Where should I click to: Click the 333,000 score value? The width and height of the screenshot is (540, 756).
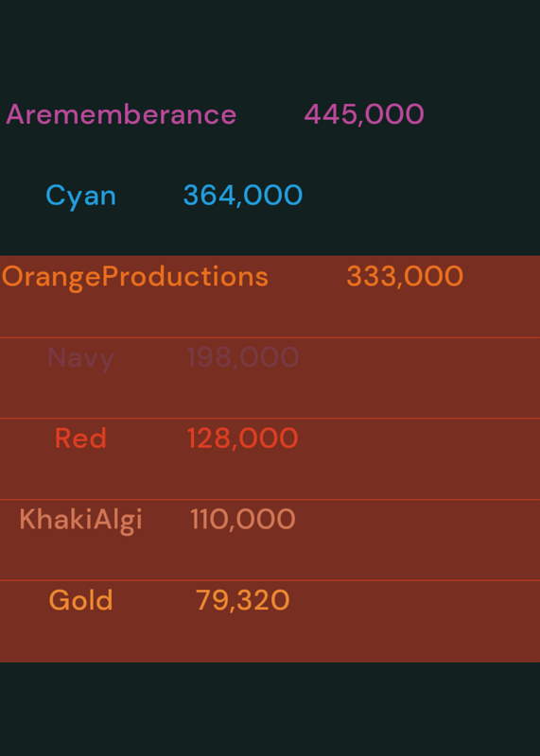[405, 277]
